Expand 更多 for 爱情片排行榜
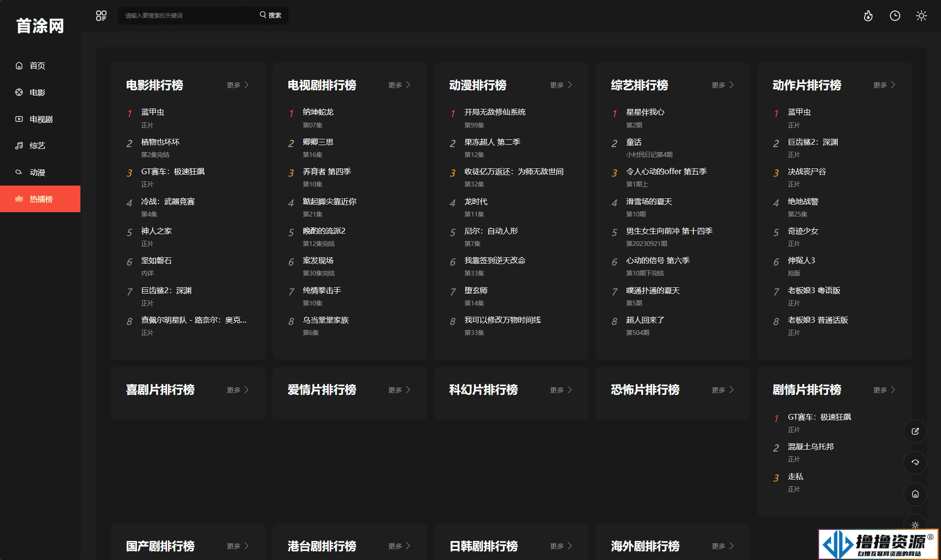 pyautogui.click(x=400, y=390)
